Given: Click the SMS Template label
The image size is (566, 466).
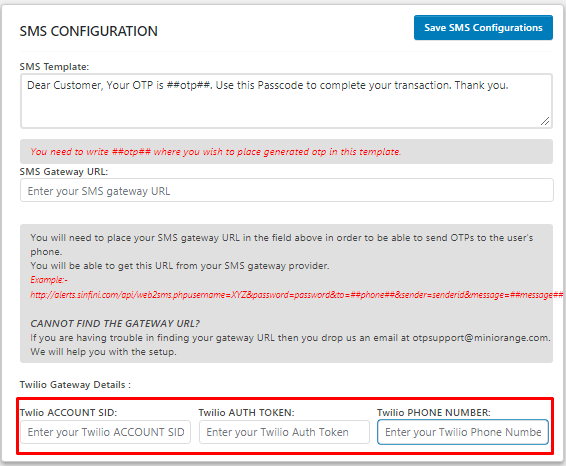Looking at the screenshot, I should click(x=54, y=67).
